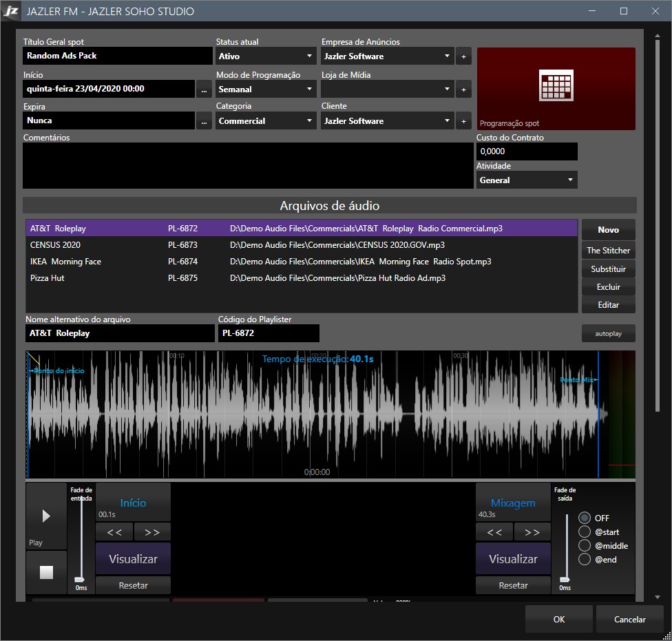Click the Custo do Contrato input field
The width and height of the screenshot is (672, 641).
point(527,151)
